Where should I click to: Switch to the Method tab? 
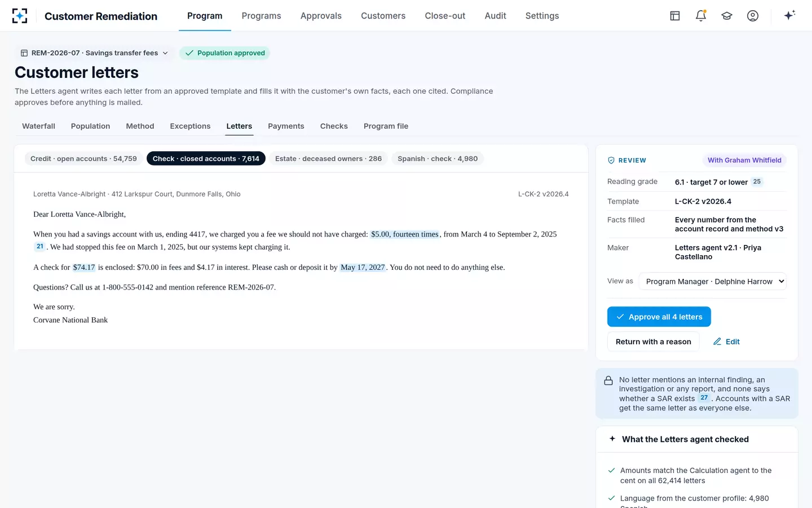(x=140, y=126)
